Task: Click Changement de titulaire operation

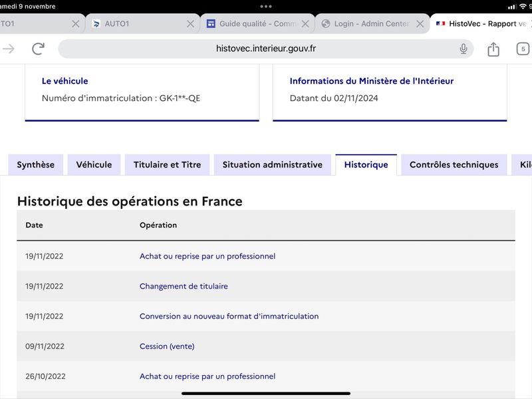Action: coord(184,287)
